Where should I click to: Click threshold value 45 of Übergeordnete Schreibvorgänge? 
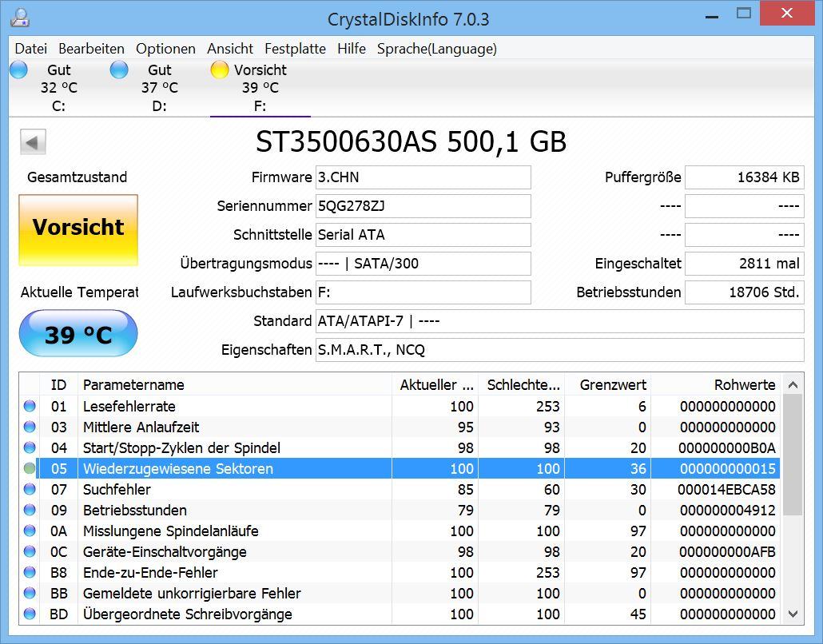[x=638, y=614]
